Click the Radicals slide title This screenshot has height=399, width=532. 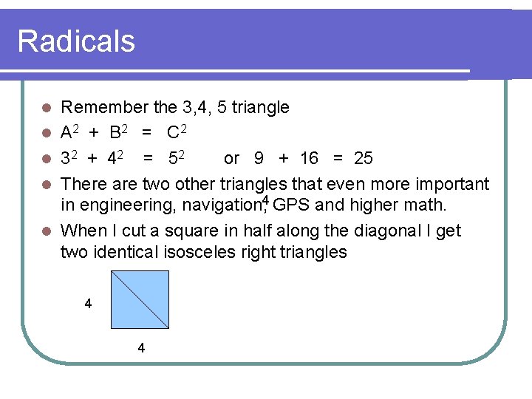(x=76, y=41)
